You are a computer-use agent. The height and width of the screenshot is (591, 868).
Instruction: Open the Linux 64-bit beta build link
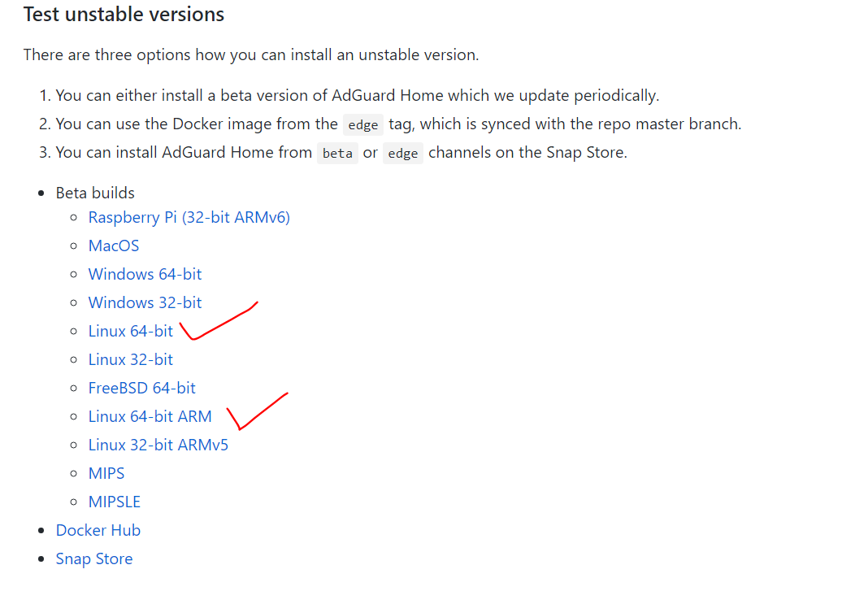click(x=131, y=331)
